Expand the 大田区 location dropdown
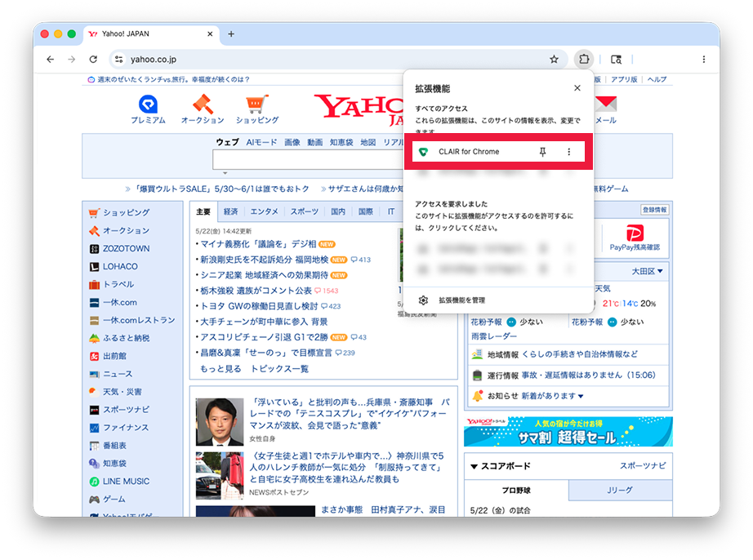This screenshot has height=560, width=753. tap(648, 271)
